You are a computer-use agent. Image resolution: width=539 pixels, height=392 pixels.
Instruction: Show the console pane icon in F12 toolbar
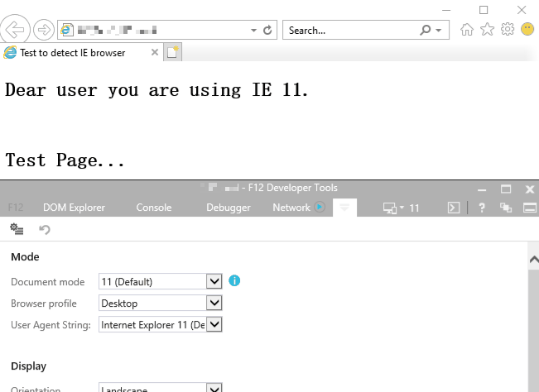(454, 208)
